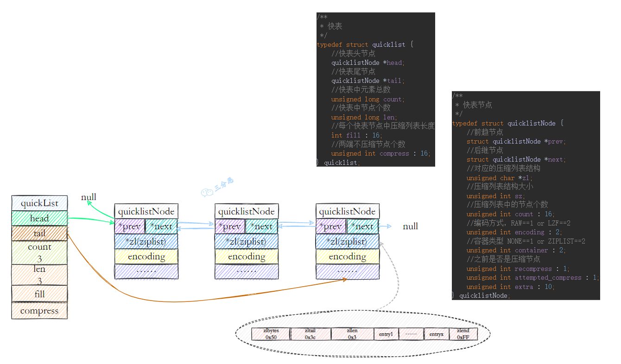Image resolution: width=621 pixels, height=364 pixels.
Task: Click the encoding row of middle quicklistNode
Action: click(246, 257)
